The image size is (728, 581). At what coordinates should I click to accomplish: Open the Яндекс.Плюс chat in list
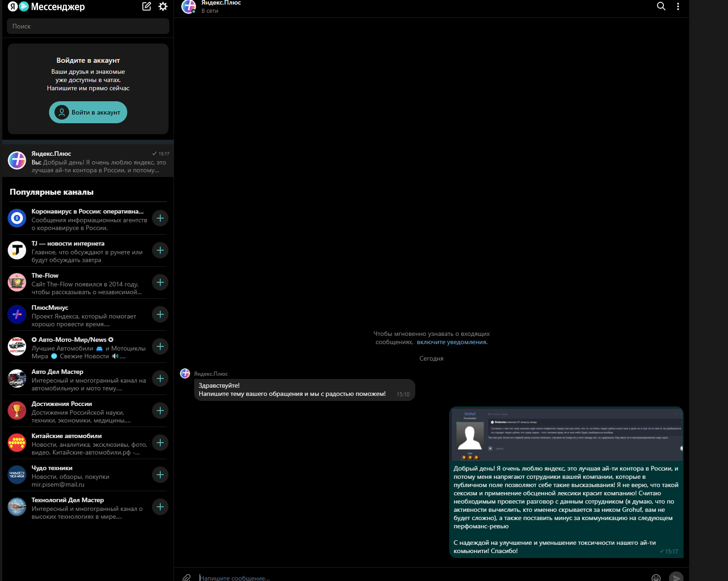pyautogui.click(x=88, y=161)
